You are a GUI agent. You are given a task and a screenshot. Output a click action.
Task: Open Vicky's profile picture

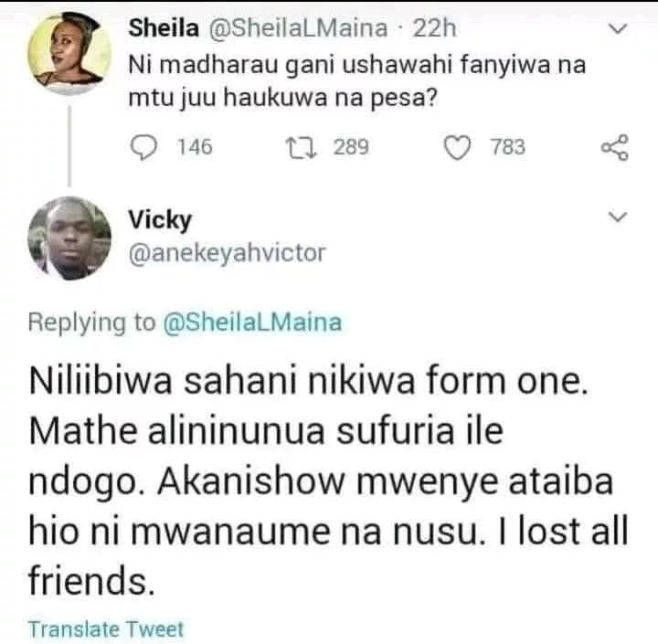[x=69, y=238]
